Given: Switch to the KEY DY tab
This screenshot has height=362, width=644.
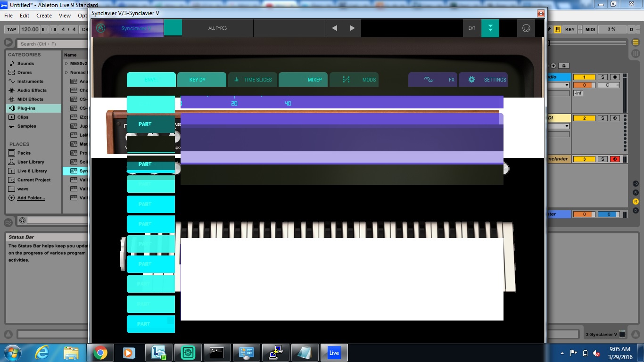Looking at the screenshot, I should click(202, 80).
